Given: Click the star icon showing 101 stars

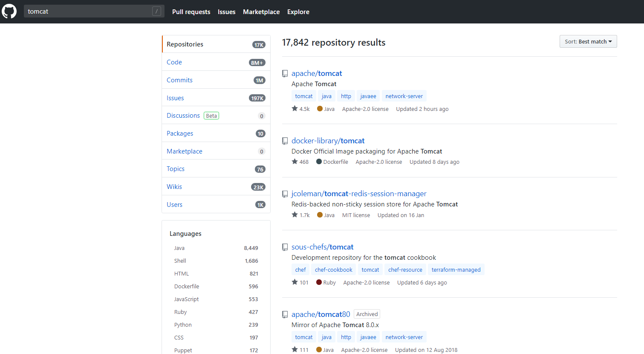Looking at the screenshot, I should click(x=295, y=282).
